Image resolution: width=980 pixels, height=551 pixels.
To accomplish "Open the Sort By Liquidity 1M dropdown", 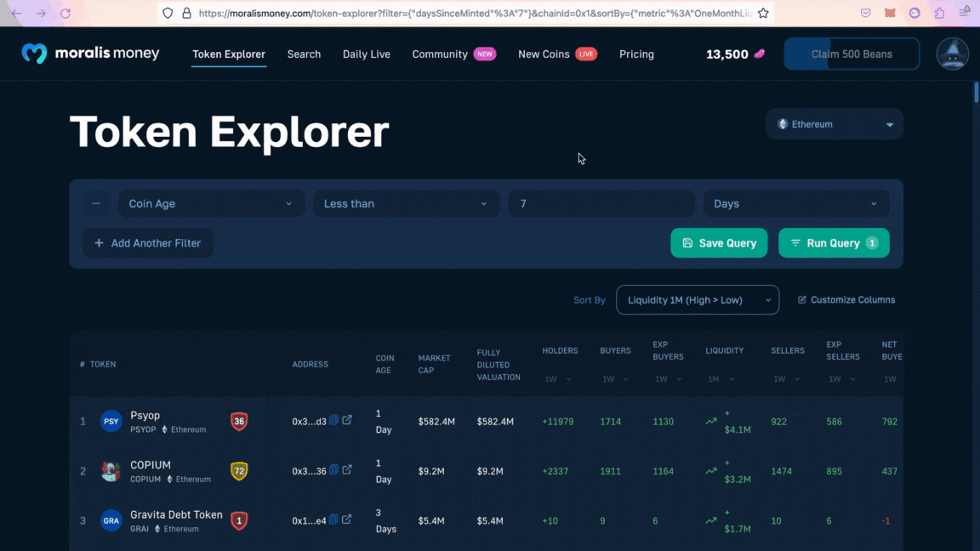I will click(x=698, y=300).
